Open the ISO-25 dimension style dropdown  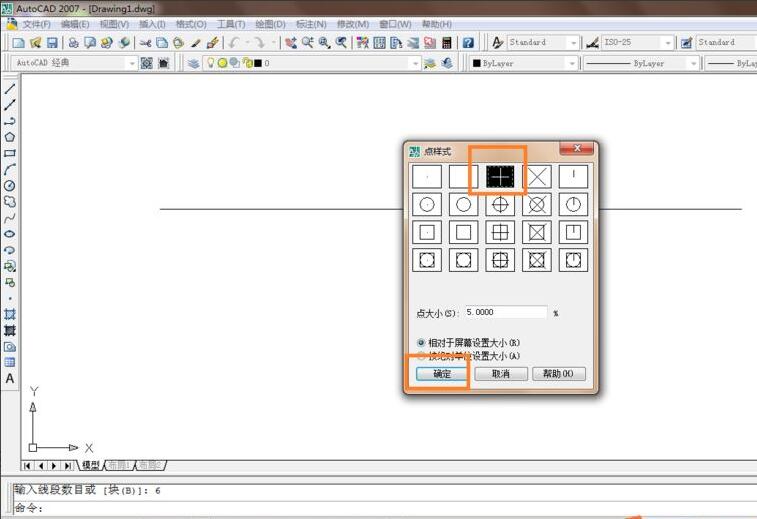(x=668, y=43)
